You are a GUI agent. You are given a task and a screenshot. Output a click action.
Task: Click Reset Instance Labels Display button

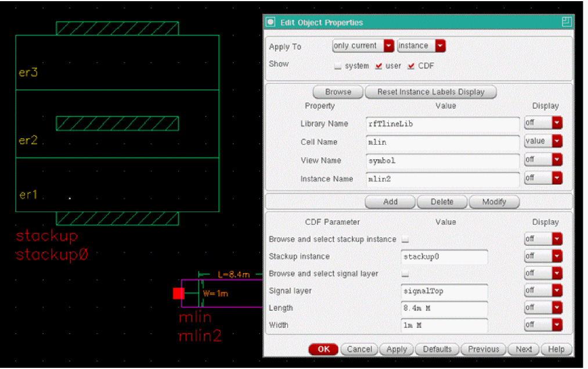coord(431,92)
